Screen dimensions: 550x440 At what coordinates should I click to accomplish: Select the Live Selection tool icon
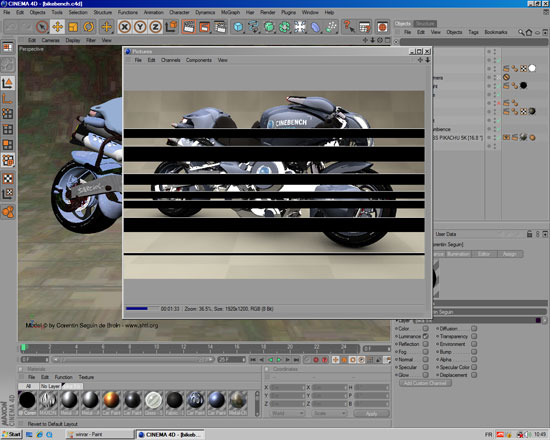pyautogui.click(x=42, y=27)
